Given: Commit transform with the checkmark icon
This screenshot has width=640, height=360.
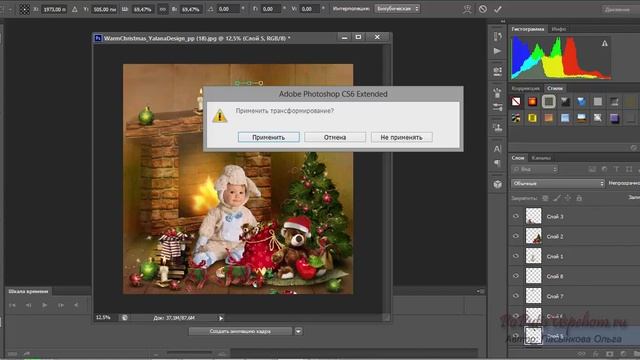Looking at the screenshot, I should point(498,9).
